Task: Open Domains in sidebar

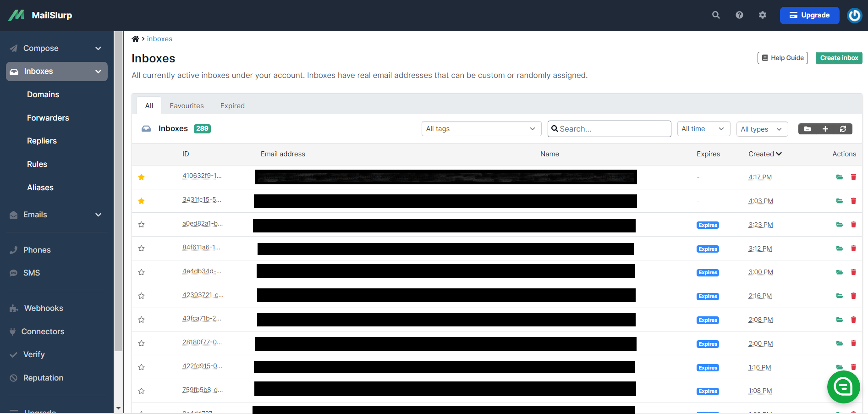Action: pos(43,94)
